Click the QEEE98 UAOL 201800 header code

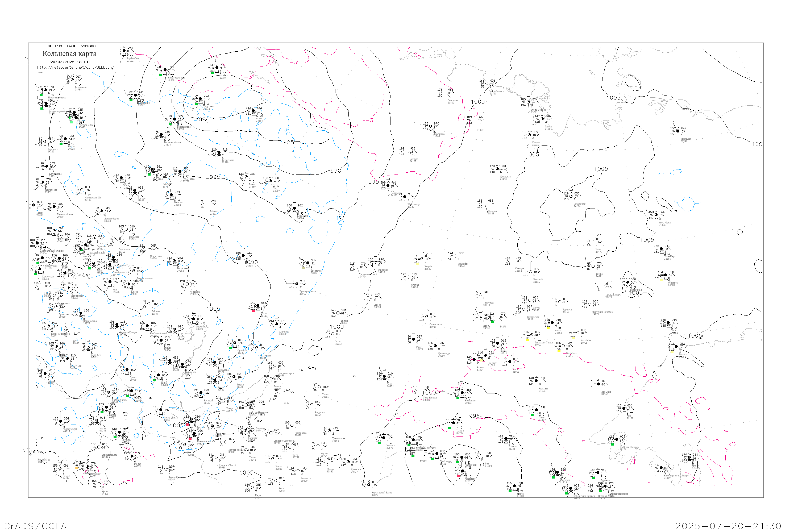click(x=71, y=46)
